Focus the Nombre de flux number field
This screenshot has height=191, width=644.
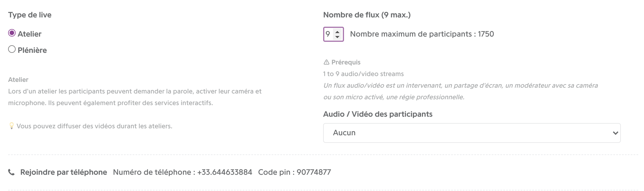pyautogui.click(x=333, y=34)
